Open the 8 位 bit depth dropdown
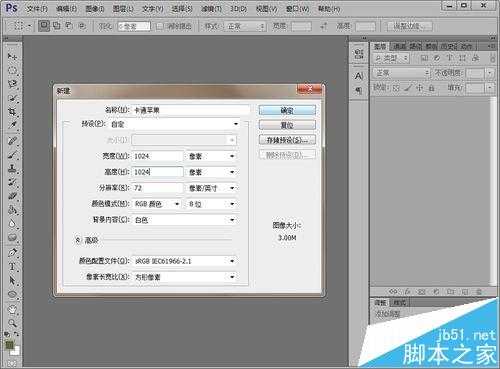Image resolution: width=500 pixels, height=369 pixels. tap(212, 204)
